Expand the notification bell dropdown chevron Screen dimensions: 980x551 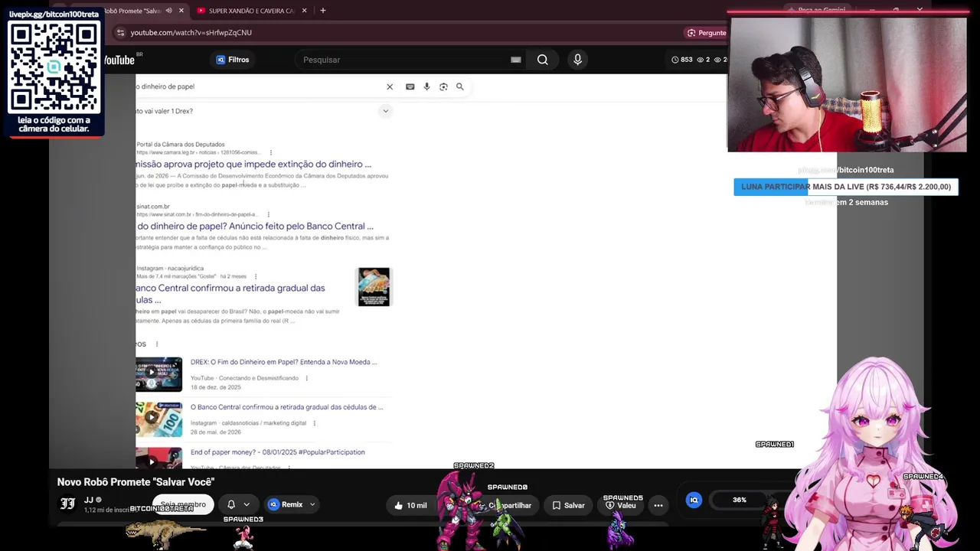click(247, 504)
